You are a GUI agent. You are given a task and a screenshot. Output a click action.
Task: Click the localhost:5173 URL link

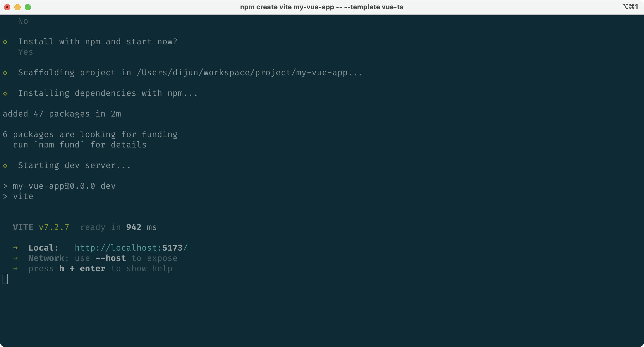pyautogui.click(x=131, y=248)
